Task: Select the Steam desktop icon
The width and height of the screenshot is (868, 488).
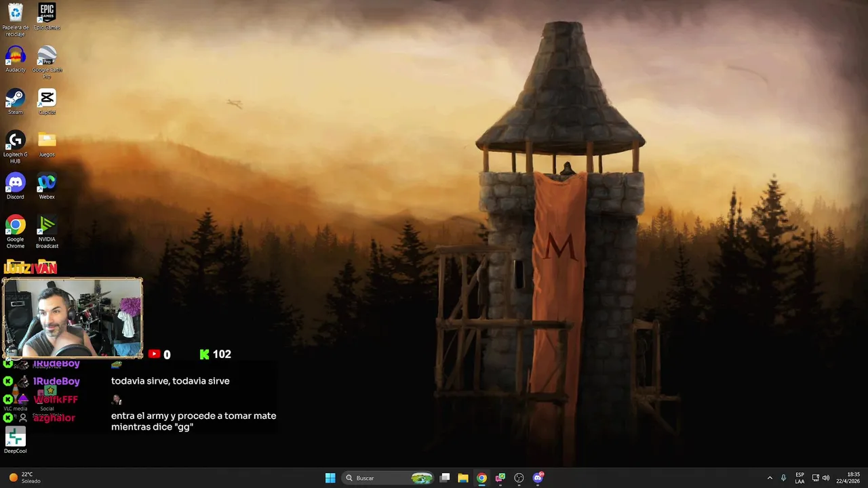Action: pos(15,102)
